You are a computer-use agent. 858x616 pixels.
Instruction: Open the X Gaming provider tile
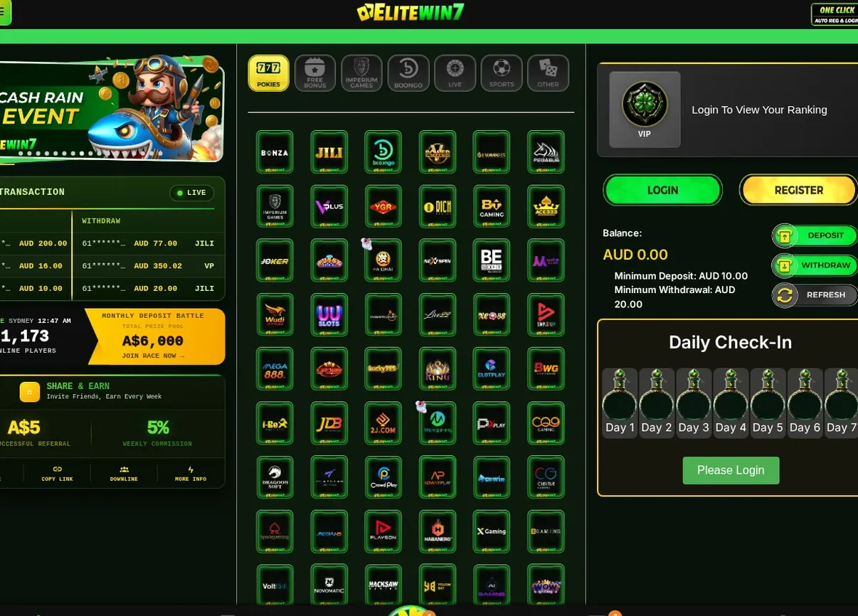[492, 531]
